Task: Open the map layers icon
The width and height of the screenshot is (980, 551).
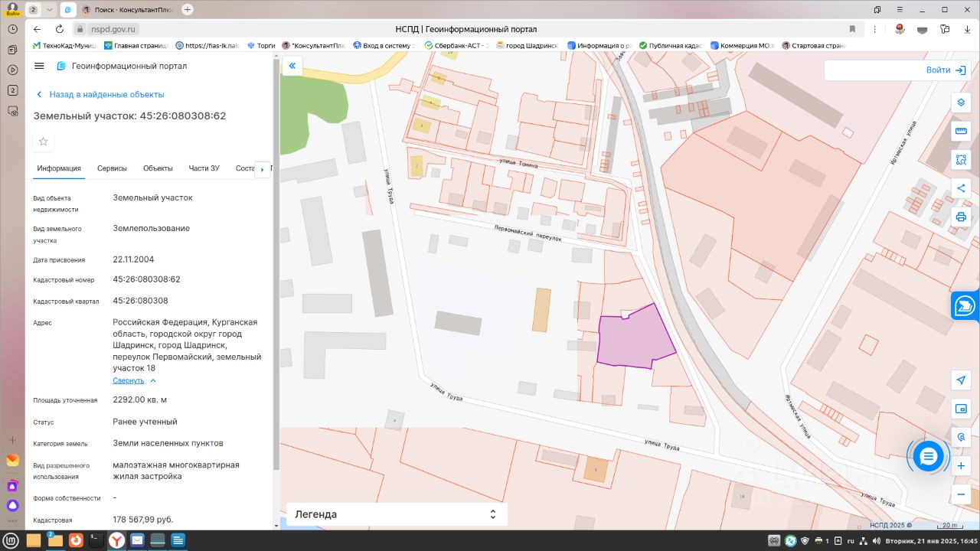Action: [x=961, y=103]
